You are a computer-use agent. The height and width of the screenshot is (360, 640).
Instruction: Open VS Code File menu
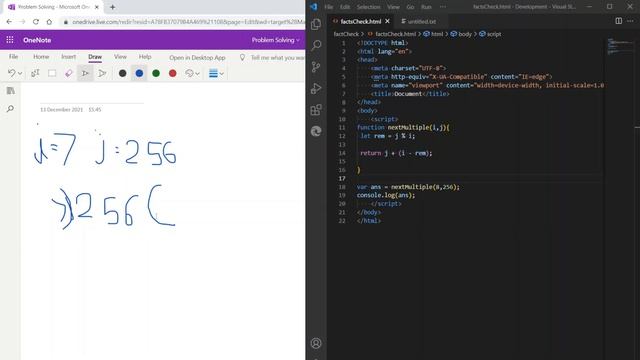point(329,7)
